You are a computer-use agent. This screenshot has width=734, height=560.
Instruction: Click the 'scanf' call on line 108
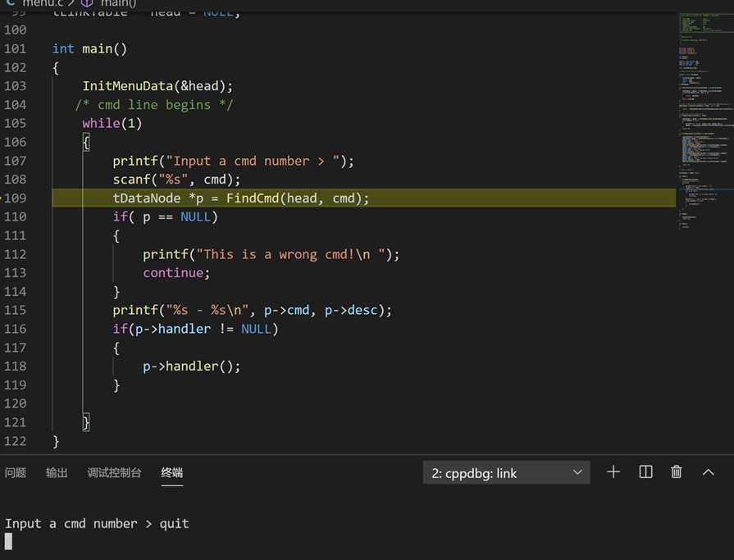tap(131, 180)
